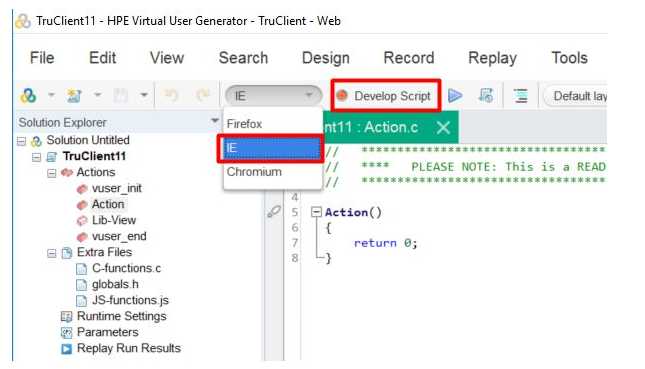This screenshot has height=369, width=645.
Task: Click the pencil icon in the editor margin
Action: click(x=274, y=212)
